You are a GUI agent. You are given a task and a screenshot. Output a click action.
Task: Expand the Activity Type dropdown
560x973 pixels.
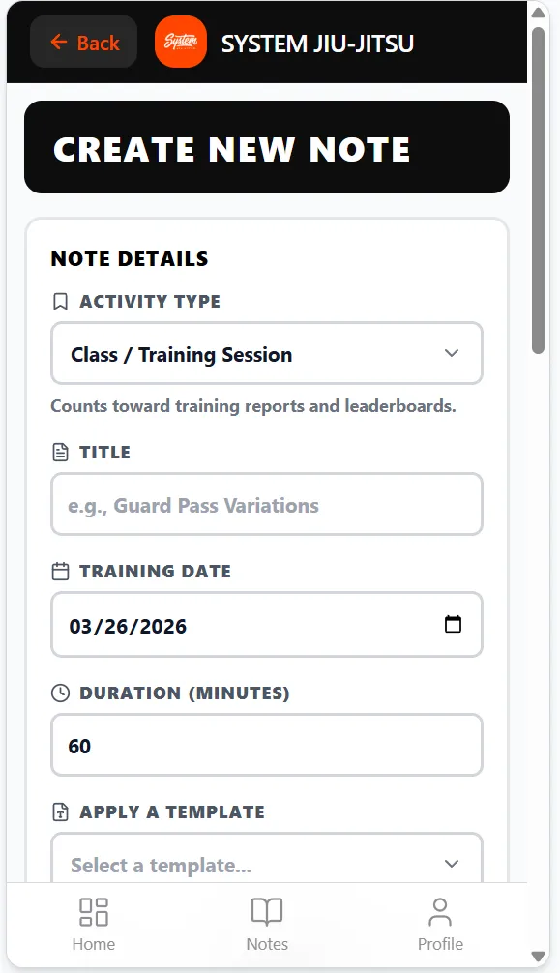pyautogui.click(x=267, y=354)
